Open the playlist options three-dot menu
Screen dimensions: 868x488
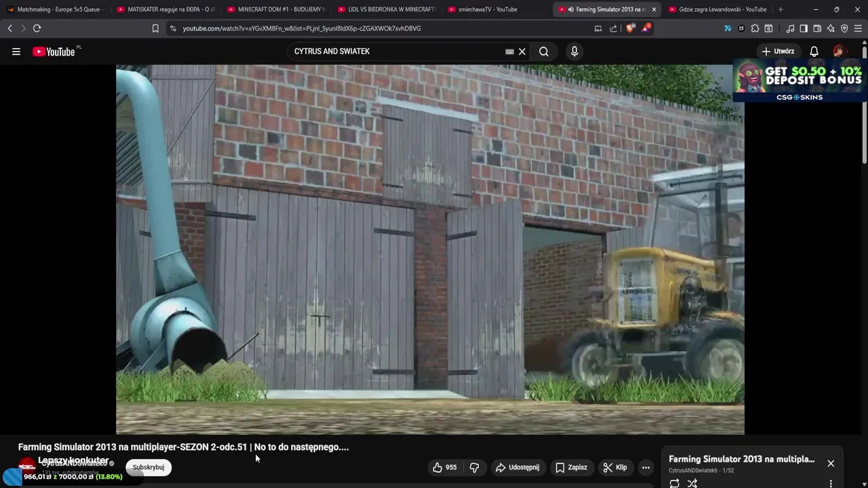(831, 483)
